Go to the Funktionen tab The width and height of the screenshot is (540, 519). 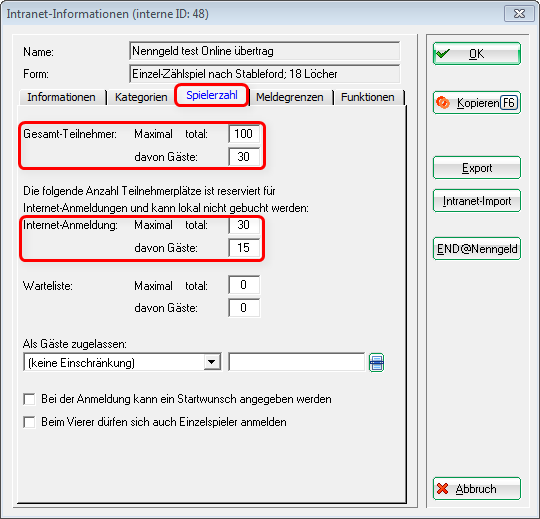tap(368, 97)
